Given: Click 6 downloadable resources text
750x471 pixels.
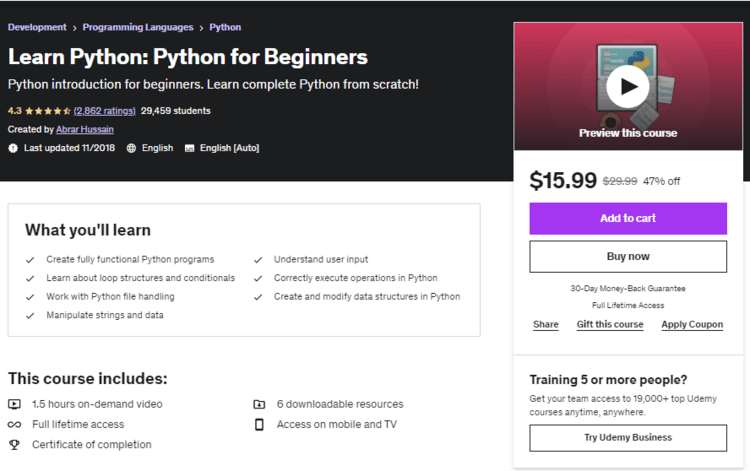Looking at the screenshot, I should point(340,405).
